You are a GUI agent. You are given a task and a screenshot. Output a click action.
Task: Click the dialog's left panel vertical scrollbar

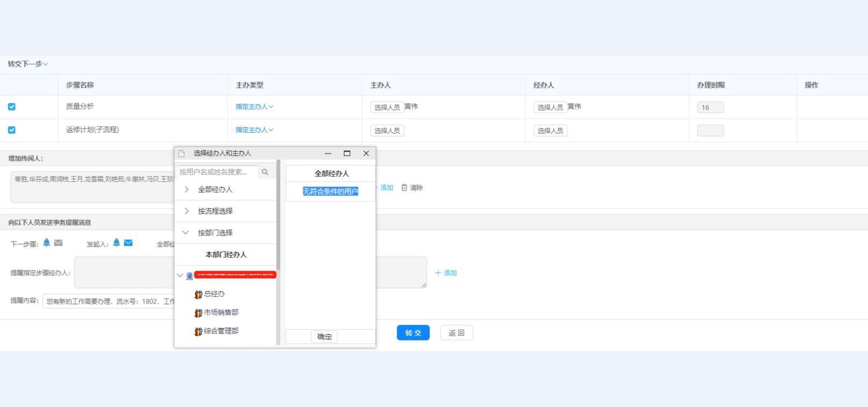point(278,215)
